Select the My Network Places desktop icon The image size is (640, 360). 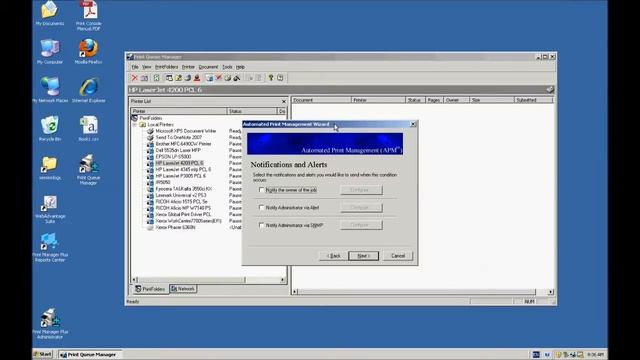[x=50, y=90]
